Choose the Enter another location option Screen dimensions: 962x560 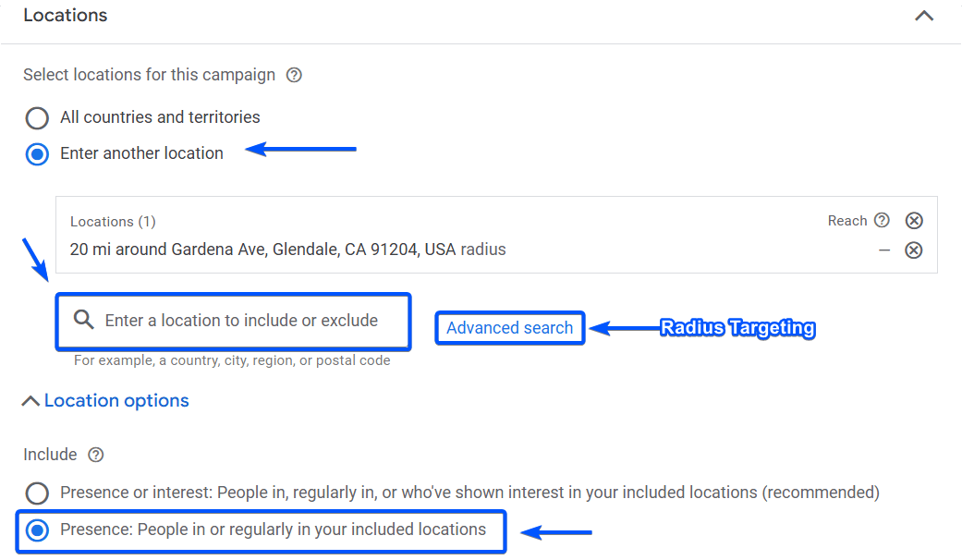tap(37, 153)
